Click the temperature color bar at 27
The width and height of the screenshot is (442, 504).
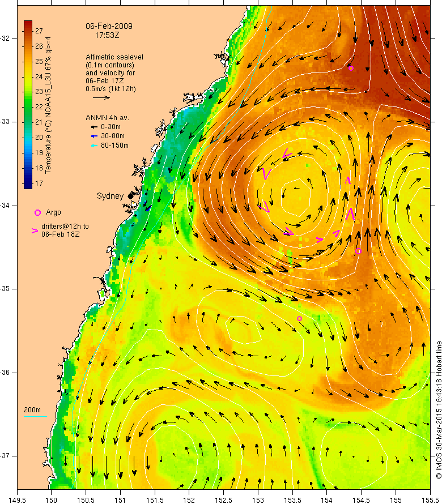(x=28, y=31)
